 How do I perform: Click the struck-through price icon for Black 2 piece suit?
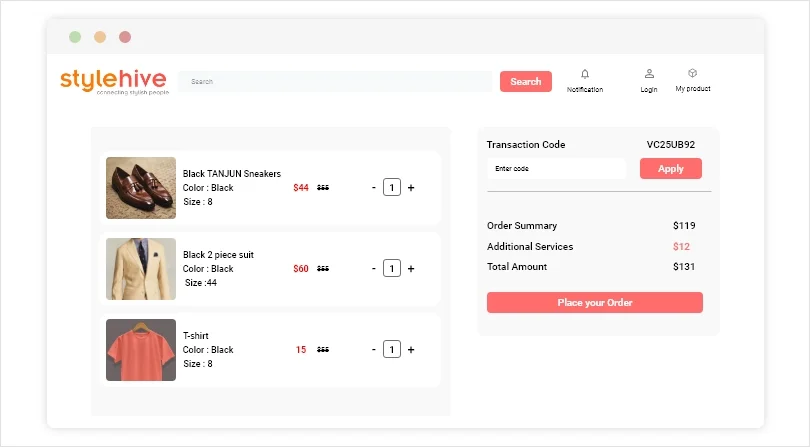pos(323,269)
